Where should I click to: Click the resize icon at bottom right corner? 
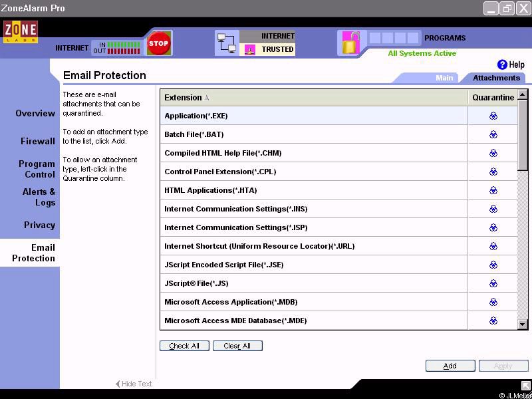click(525, 385)
